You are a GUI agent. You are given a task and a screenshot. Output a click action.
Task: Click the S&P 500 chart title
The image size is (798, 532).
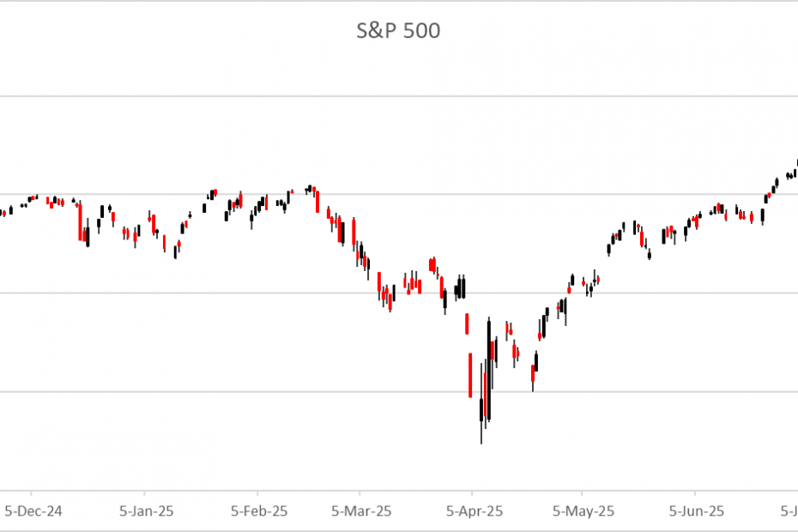(x=399, y=32)
